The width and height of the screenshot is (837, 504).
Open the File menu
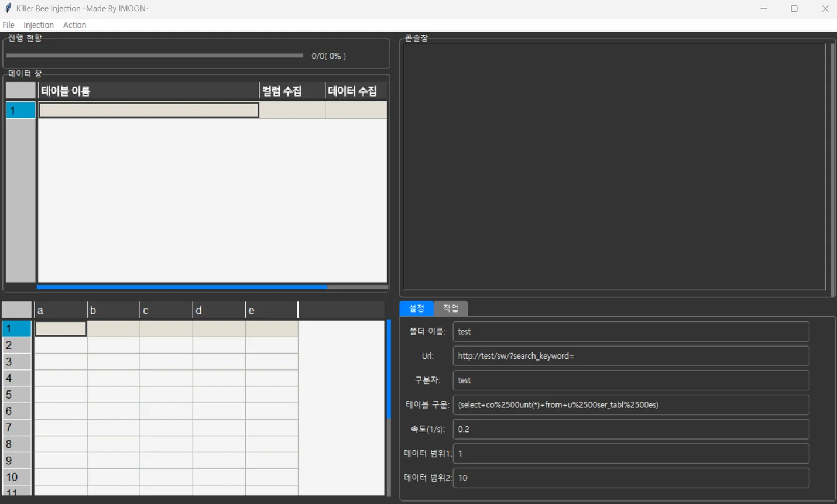point(8,25)
